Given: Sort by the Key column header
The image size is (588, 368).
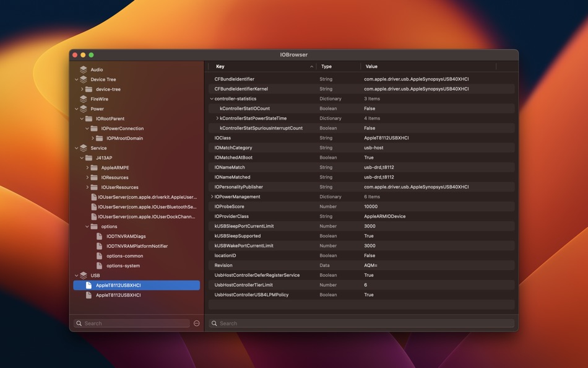Looking at the screenshot, I should [x=262, y=66].
